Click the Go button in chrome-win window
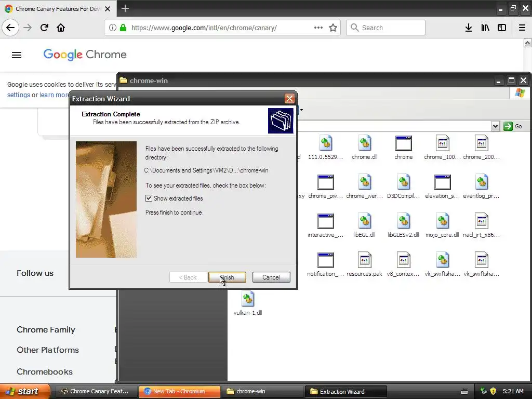Image resolution: width=532 pixels, height=399 pixels. coord(513,126)
